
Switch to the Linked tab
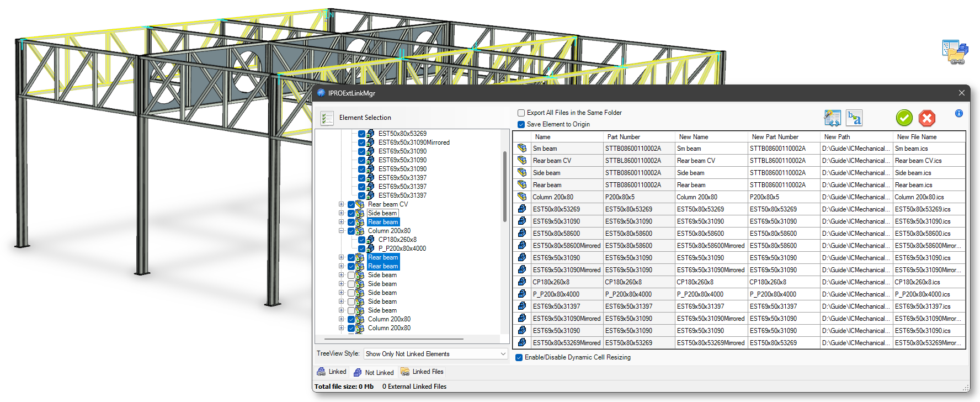click(332, 372)
